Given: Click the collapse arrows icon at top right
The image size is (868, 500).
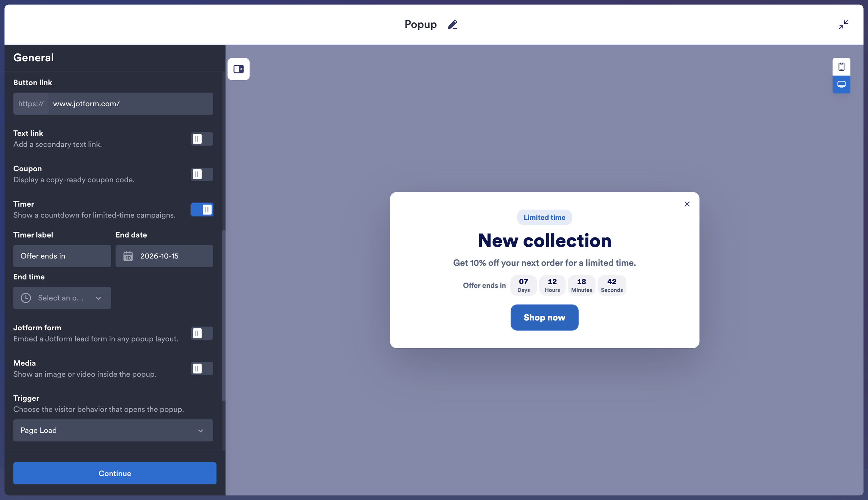Looking at the screenshot, I should (843, 24).
